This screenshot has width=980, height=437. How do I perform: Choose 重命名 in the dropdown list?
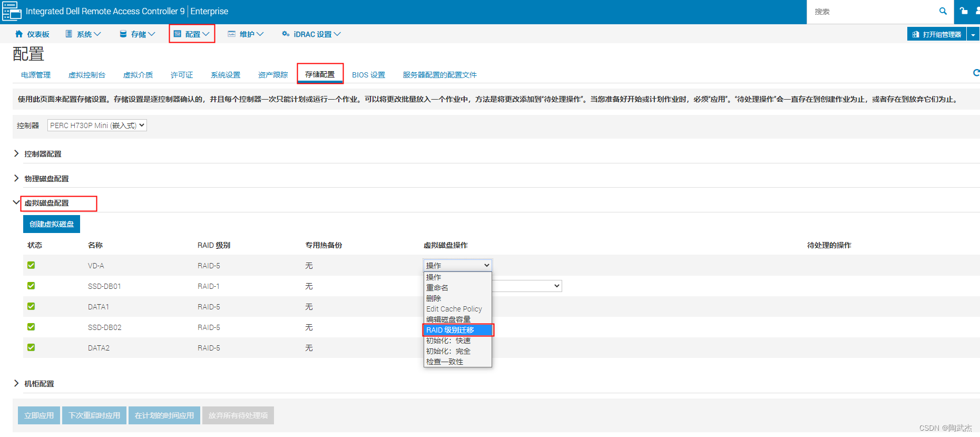(x=457, y=288)
